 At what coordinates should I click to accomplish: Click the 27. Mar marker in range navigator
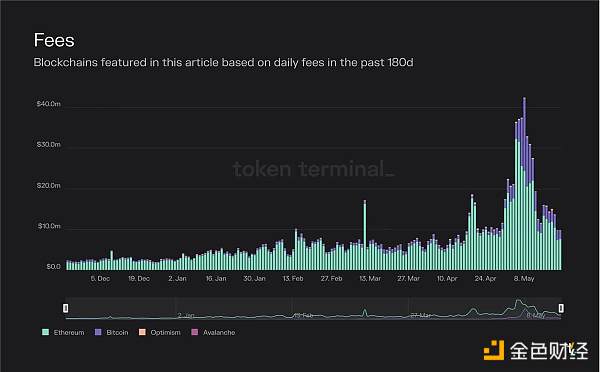pyautogui.click(x=421, y=316)
